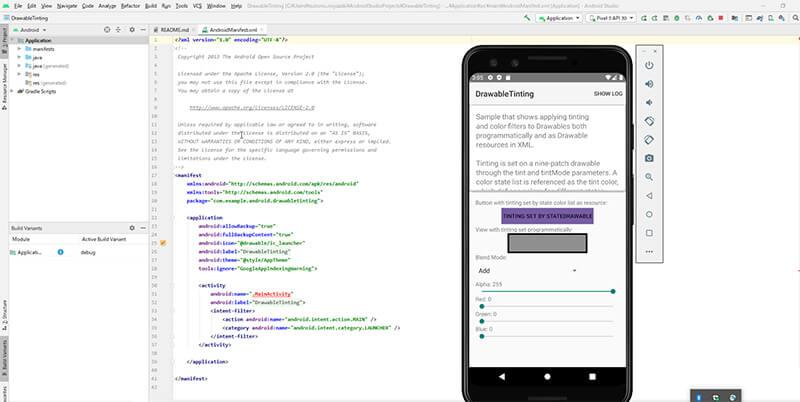Adjust the Red slider
This screenshot has height=402, width=800.
(x=546, y=306)
